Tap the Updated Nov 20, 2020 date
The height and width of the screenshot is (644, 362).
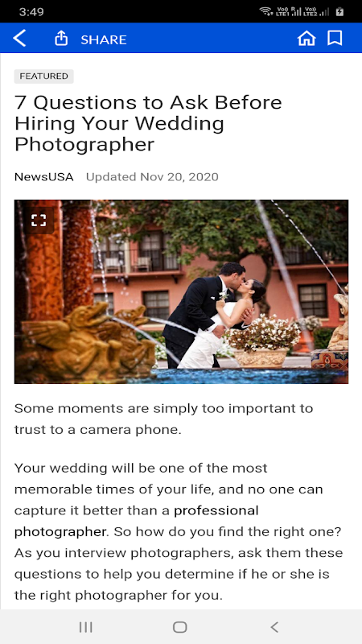152,177
